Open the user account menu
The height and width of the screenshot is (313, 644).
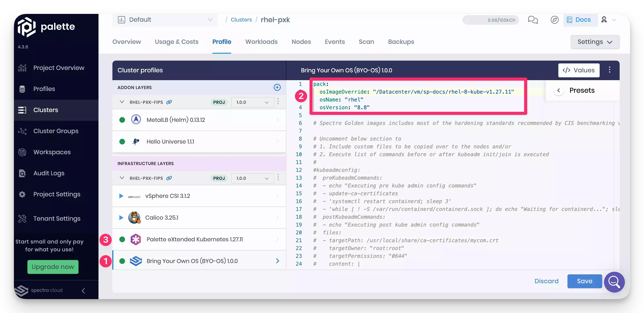point(609,20)
